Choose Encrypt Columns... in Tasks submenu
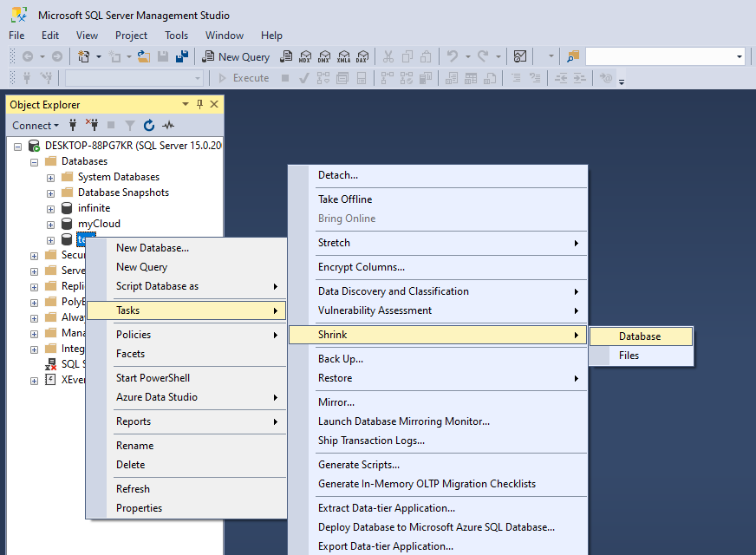 (438, 267)
